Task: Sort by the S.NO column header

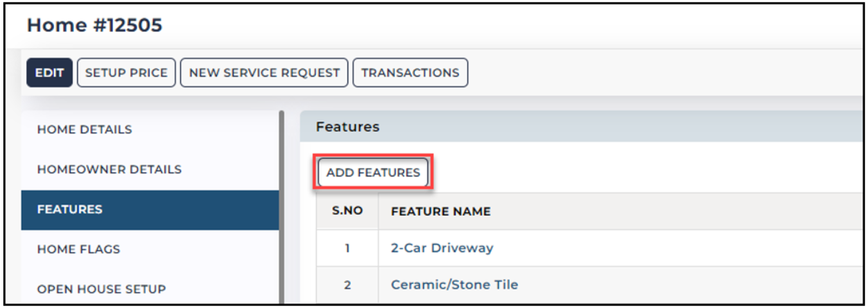Action: pyautogui.click(x=347, y=211)
